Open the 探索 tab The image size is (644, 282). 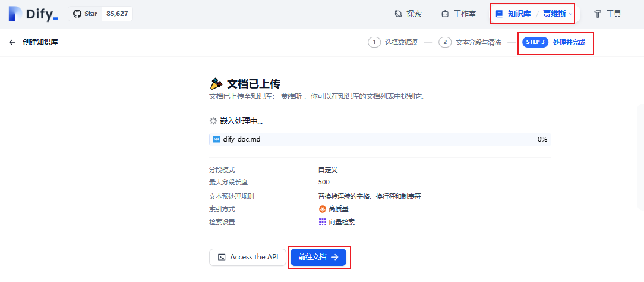point(408,14)
